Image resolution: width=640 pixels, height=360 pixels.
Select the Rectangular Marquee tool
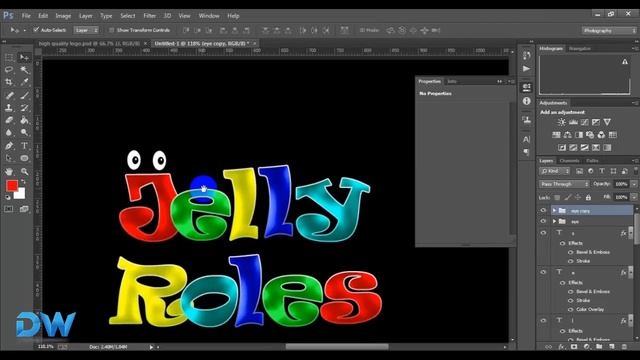9,58
